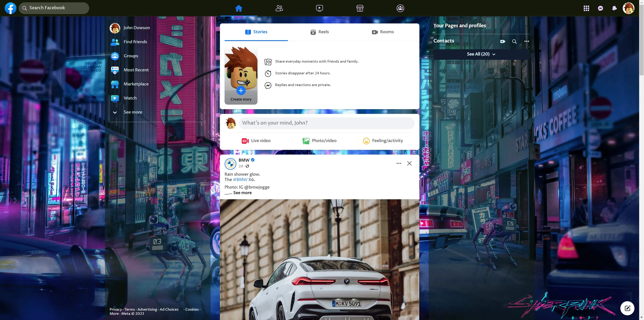The width and height of the screenshot is (644, 320).
Task: Hide BMW post with X
Action: click(409, 163)
